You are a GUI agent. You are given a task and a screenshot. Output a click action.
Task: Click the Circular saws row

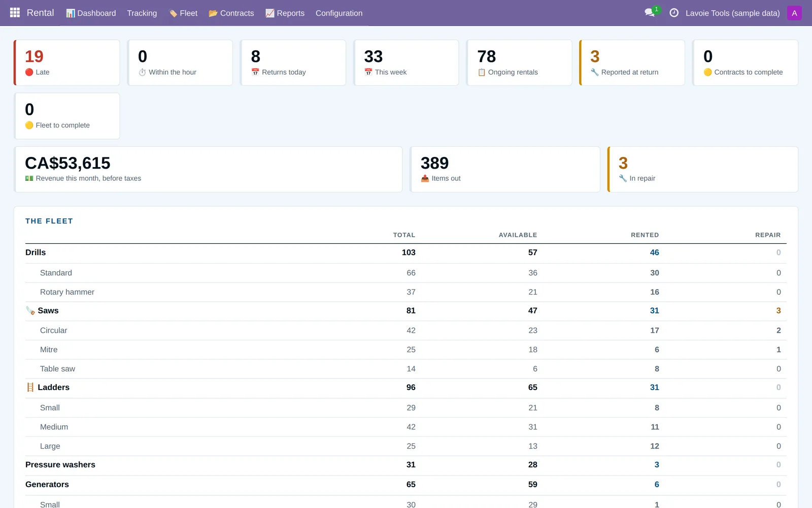click(x=406, y=331)
